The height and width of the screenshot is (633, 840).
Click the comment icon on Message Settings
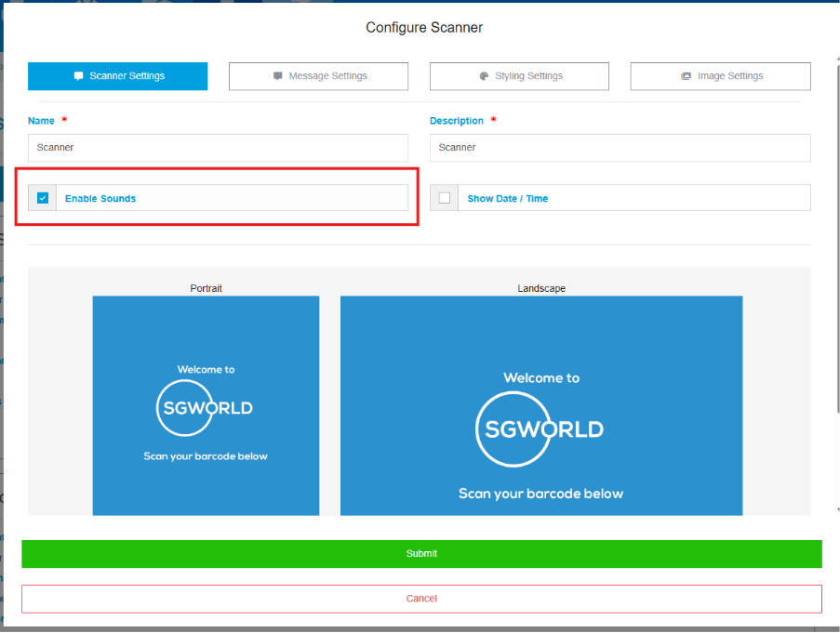tap(278, 76)
